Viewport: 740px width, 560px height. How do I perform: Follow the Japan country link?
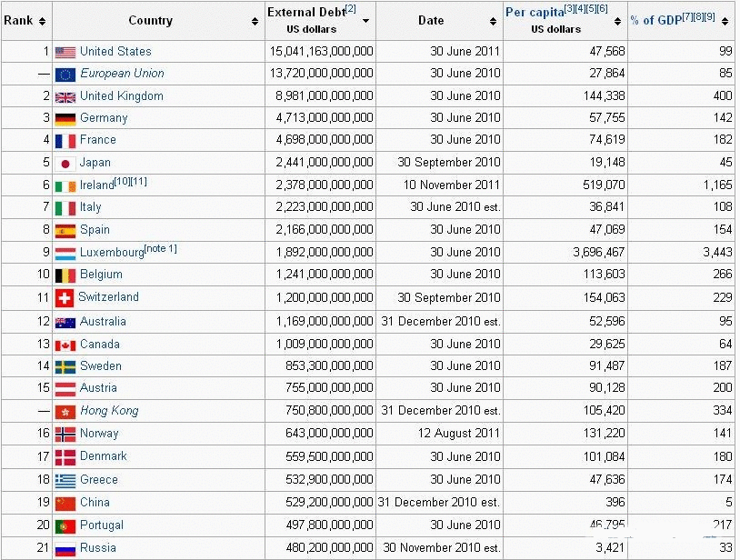(95, 163)
